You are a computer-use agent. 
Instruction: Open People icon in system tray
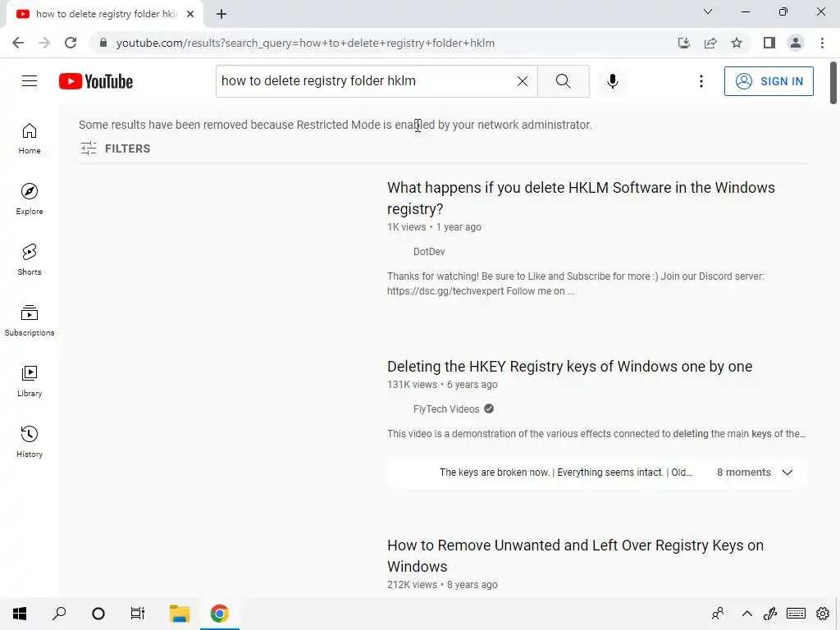coord(718,614)
